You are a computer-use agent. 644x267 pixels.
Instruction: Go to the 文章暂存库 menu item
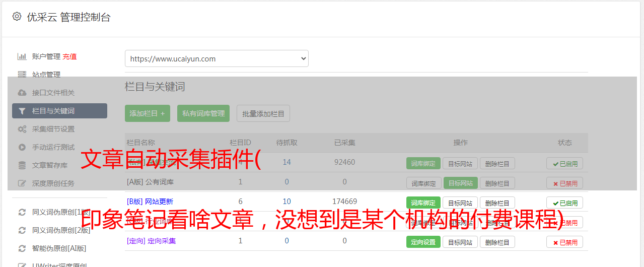point(50,165)
